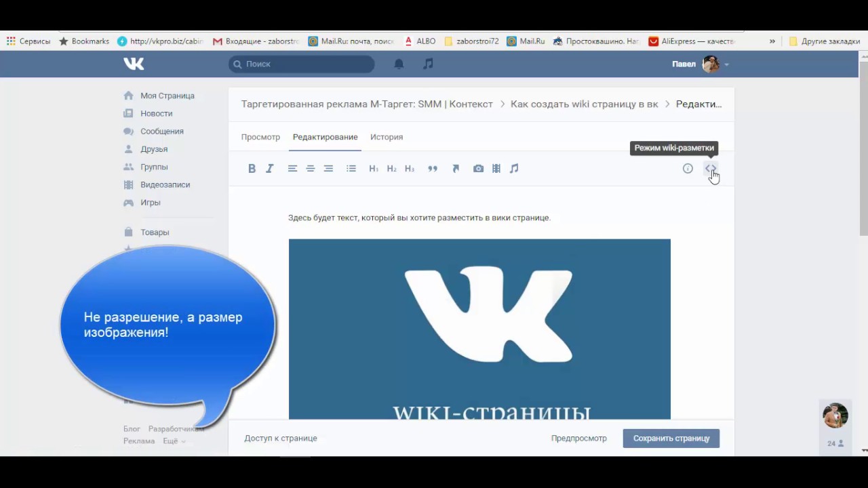Open the AliExpress bookmark
Image resolution: width=868 pixels, height=488 pixels.
coord(692,41)
